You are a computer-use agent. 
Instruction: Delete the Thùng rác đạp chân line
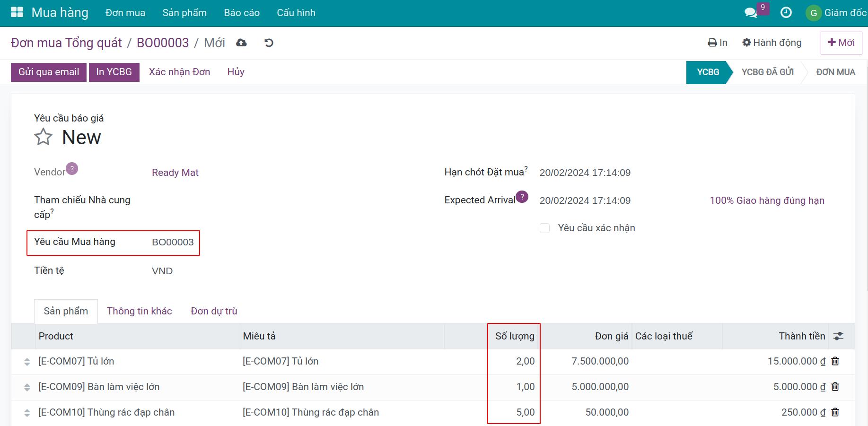click(835, 412)
